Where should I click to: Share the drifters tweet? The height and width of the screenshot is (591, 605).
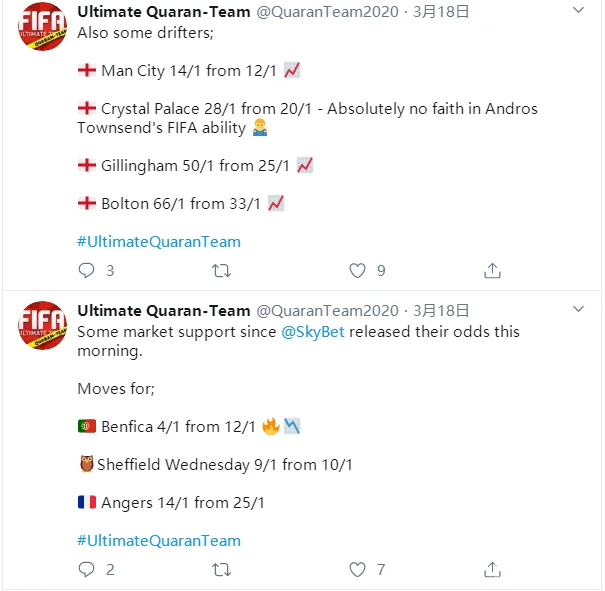[492, 270]
